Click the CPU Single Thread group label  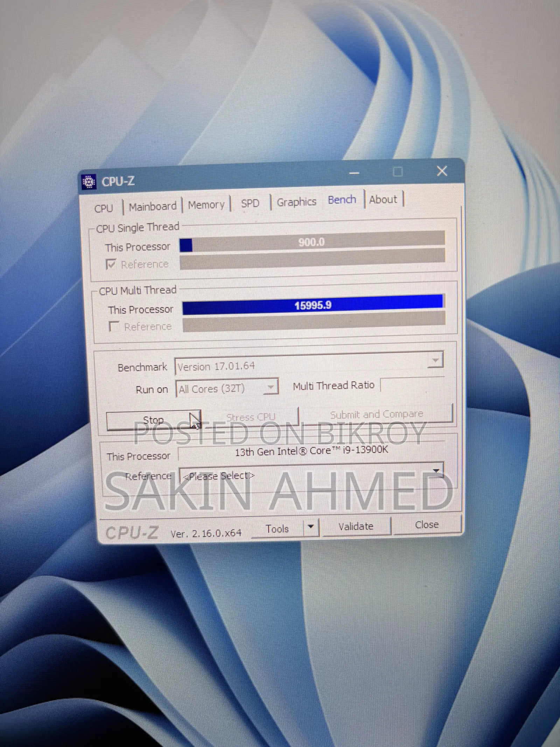[x=138, y=228]
